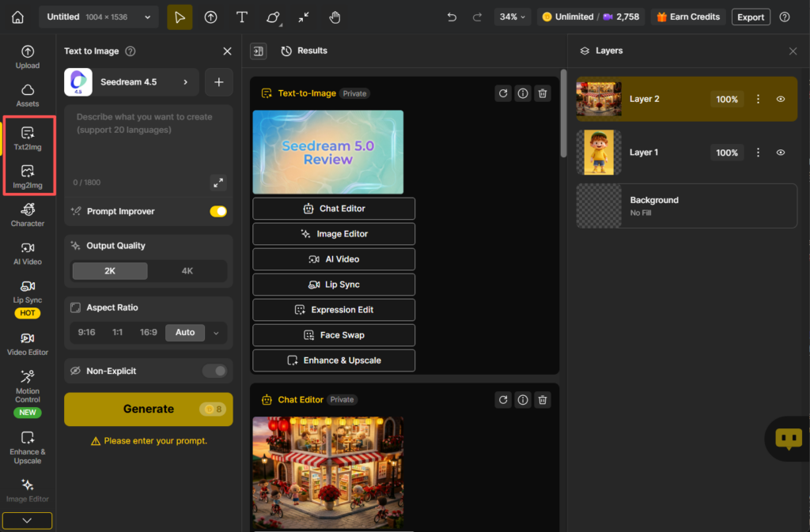Select the Text tool in top toolbar
This screenshot has height=532, width=810.
[x=242, y=17]
